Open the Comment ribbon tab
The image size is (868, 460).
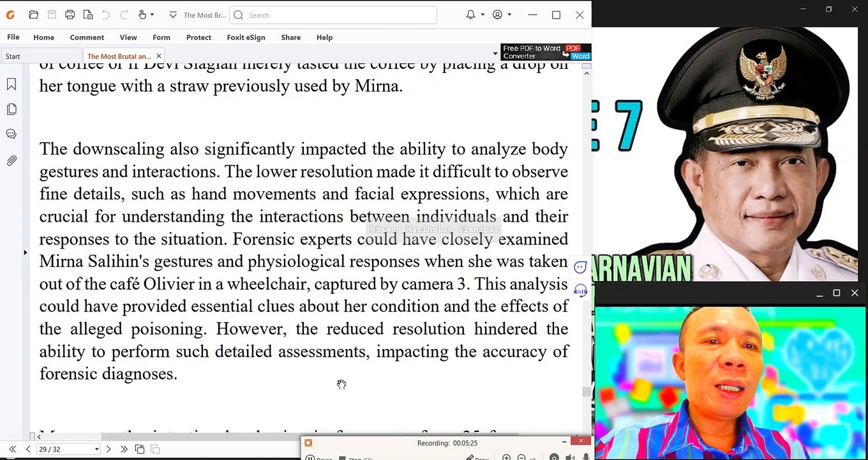(87, 37)
